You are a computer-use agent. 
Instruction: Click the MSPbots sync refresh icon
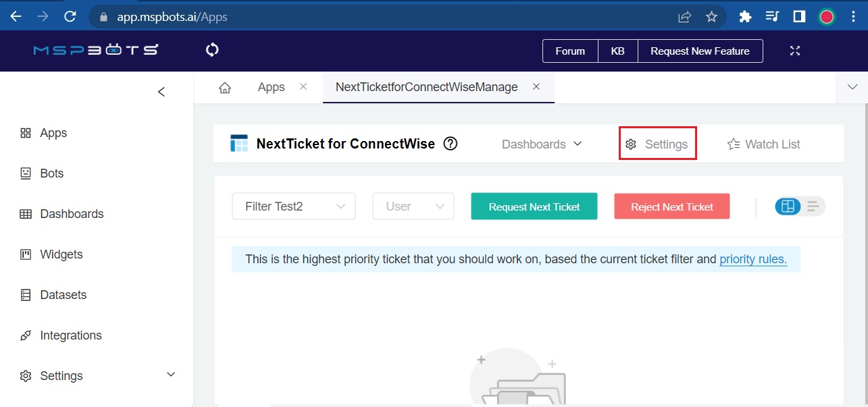[x=212, y=50]
